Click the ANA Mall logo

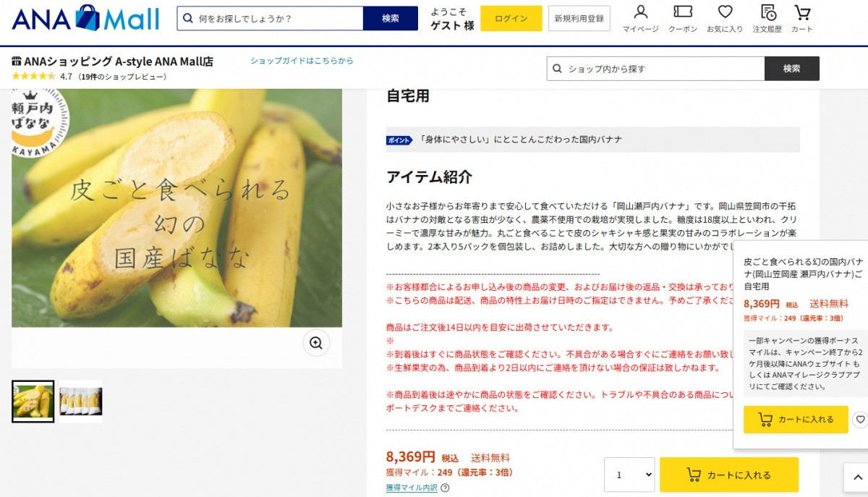85,18
